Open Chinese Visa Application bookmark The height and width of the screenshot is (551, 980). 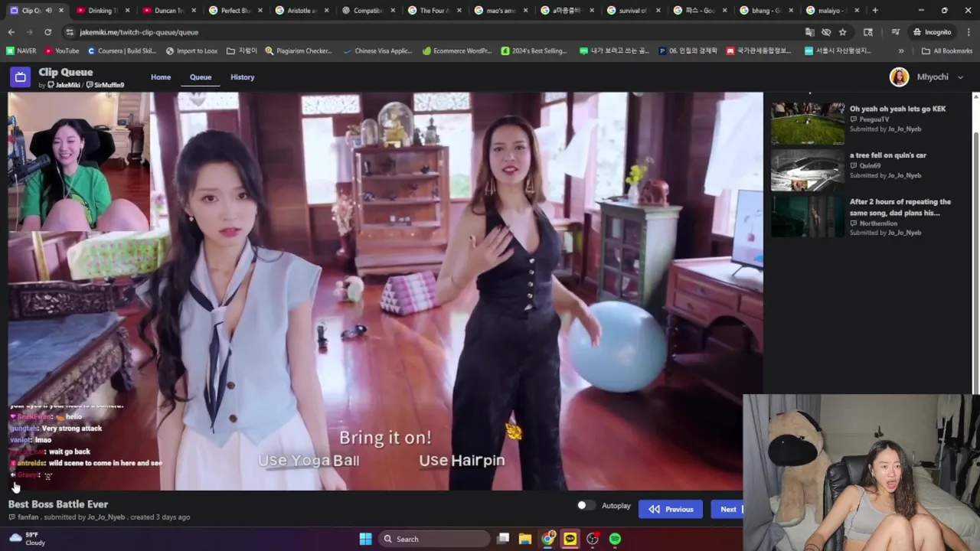coord(378,51)
